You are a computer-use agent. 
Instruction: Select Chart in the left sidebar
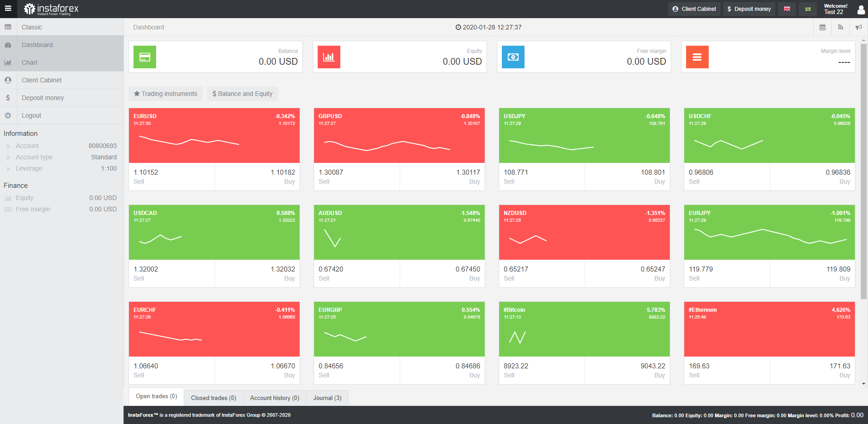tap(29, 62)
